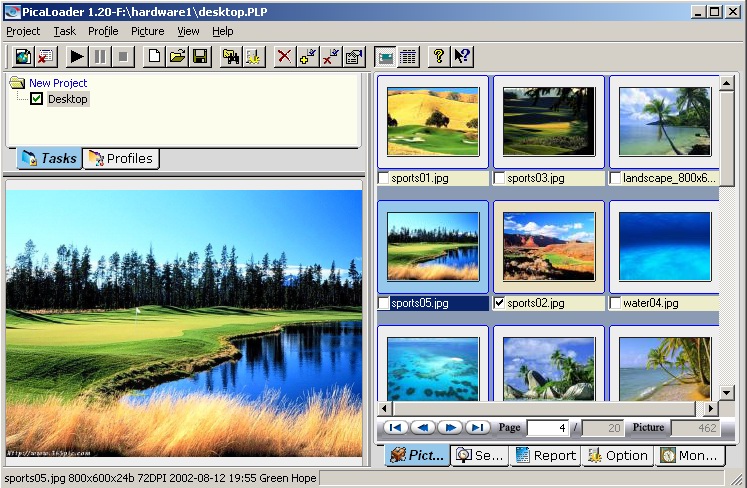
Task: Open the Profile menu
Action: 103,31
